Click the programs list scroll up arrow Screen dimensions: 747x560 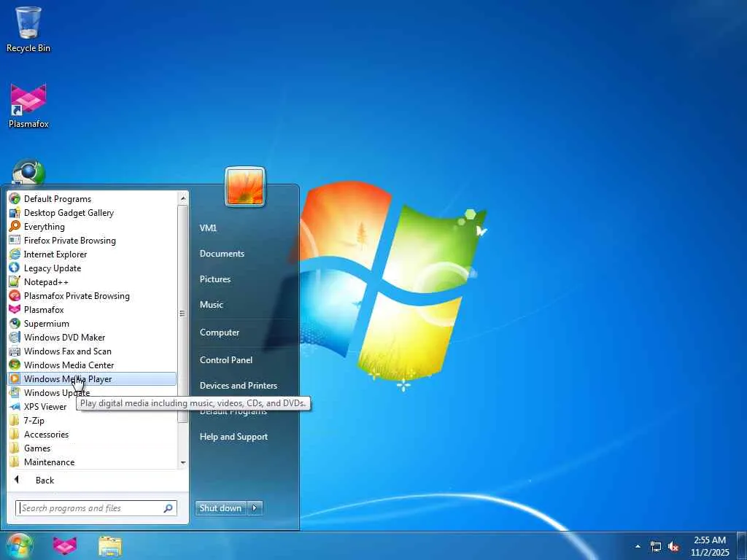(x=183, y=198)
